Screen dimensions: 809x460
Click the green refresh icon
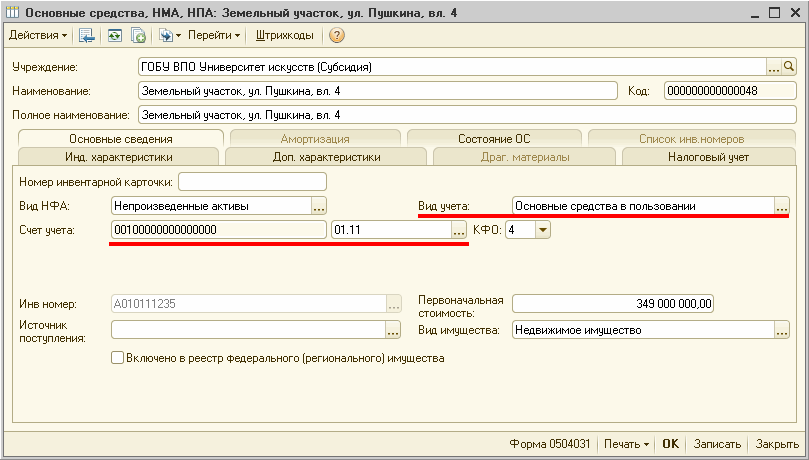click(x=115, y=35)
